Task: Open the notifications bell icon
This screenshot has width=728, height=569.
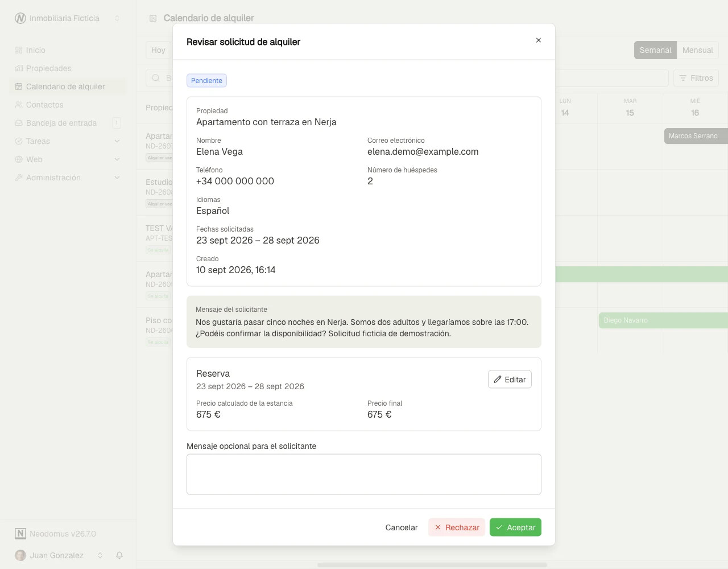Action: coord(119,555)
